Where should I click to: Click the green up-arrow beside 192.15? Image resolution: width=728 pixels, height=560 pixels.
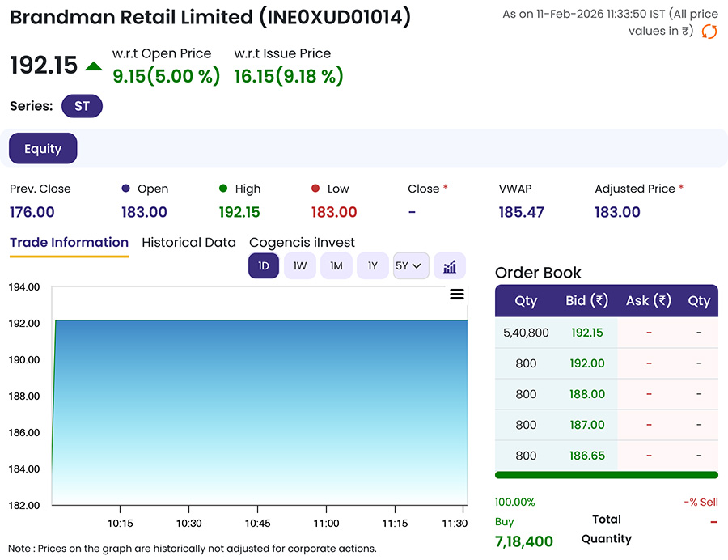point(94,66)
